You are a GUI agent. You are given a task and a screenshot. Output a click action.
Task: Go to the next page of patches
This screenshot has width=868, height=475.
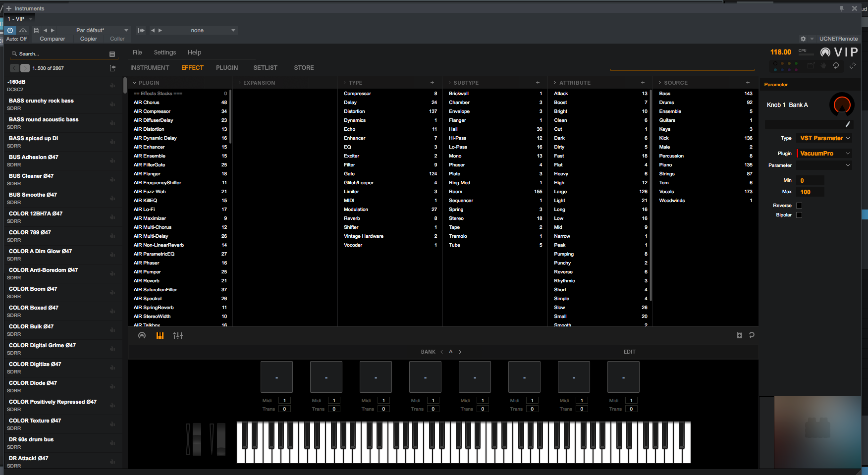(25, 68)
